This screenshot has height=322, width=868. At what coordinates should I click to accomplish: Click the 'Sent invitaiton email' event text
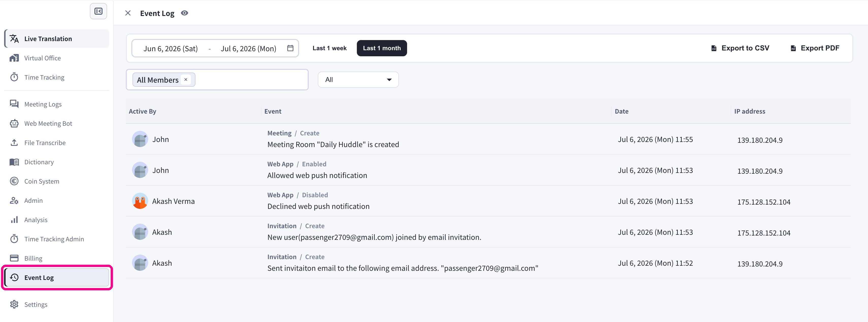point(403,268)
